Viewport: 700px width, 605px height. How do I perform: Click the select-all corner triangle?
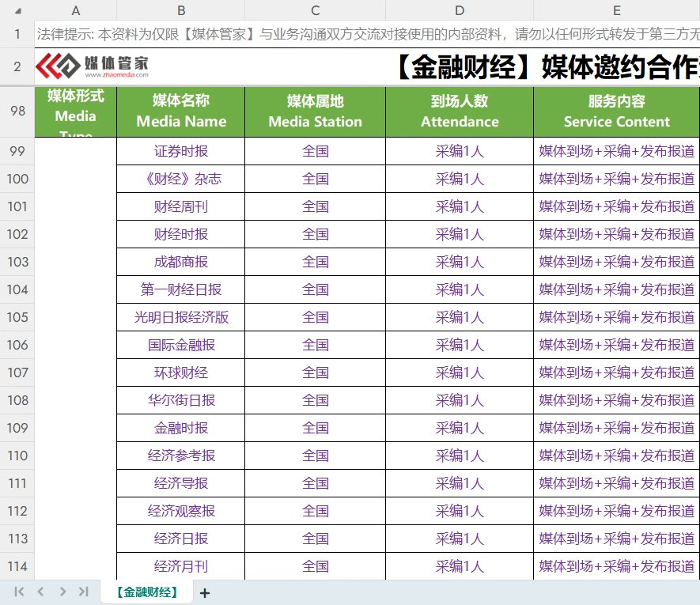point(18,11)
